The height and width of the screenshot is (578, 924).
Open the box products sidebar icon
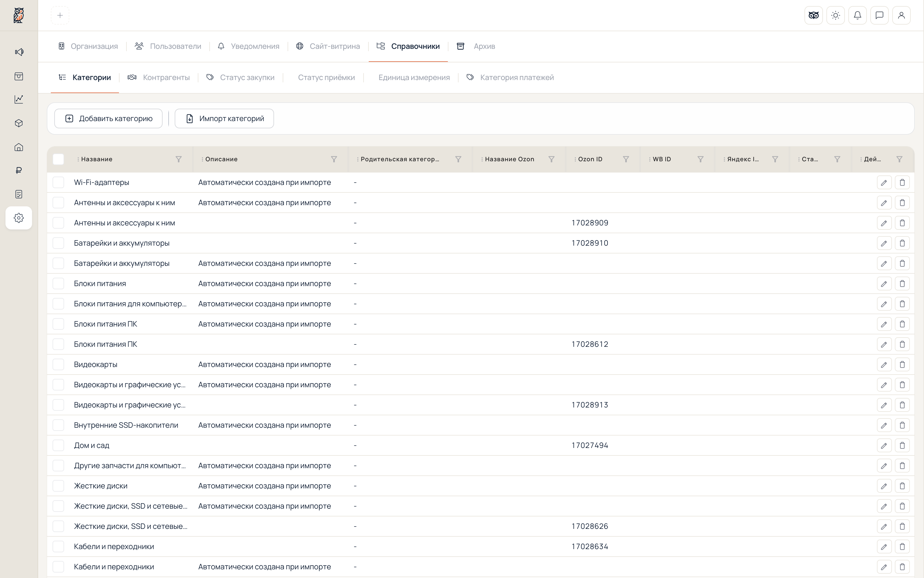[19, 123]
